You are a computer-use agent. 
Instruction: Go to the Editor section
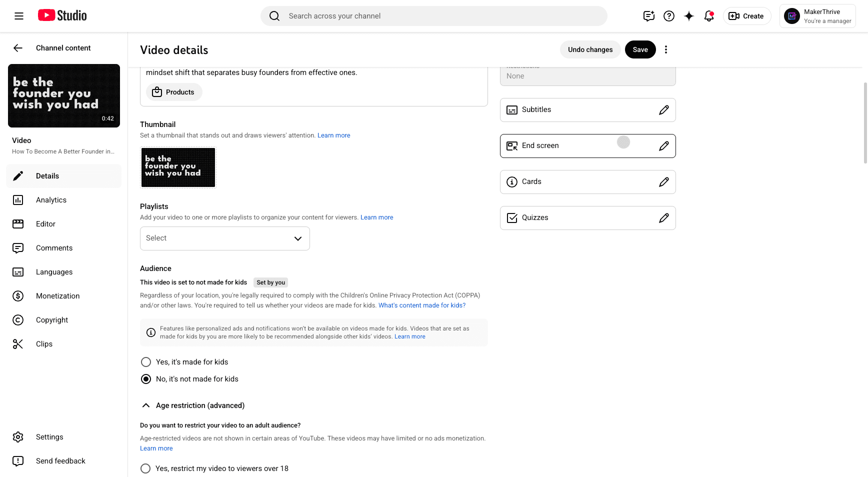pyautogui.click(x=64, y=224)
